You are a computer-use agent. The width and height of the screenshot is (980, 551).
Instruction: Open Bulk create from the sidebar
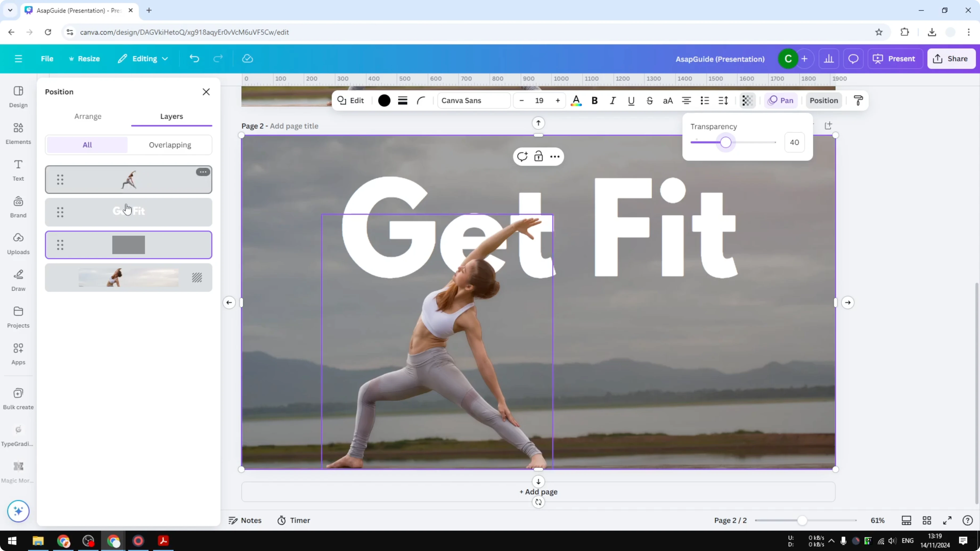(x=18, y=398)
